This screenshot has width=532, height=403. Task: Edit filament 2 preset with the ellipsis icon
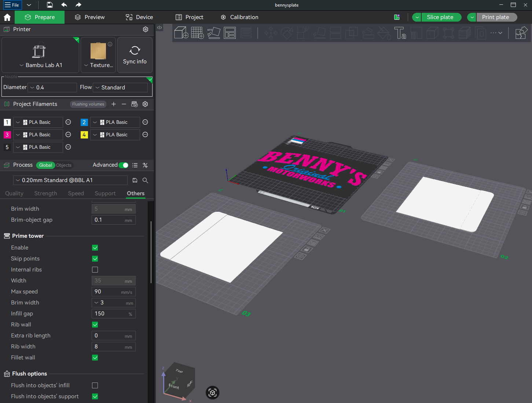click(x=145, y=122)
